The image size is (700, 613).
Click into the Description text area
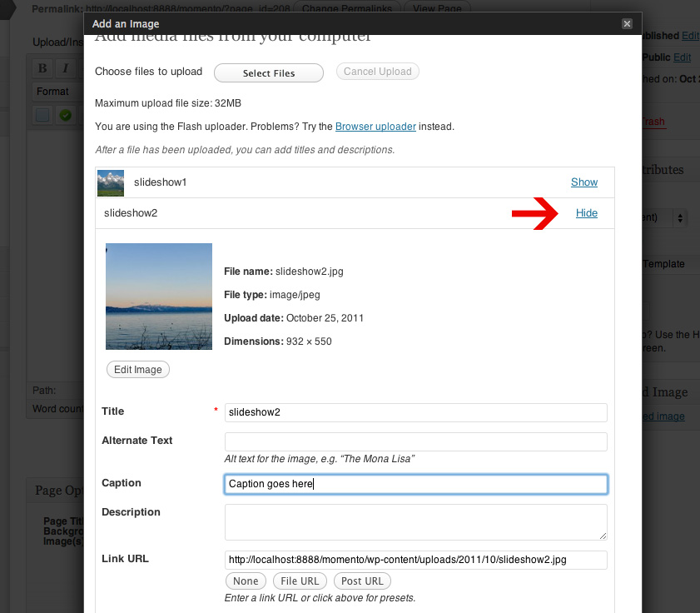tap(415, 522)
